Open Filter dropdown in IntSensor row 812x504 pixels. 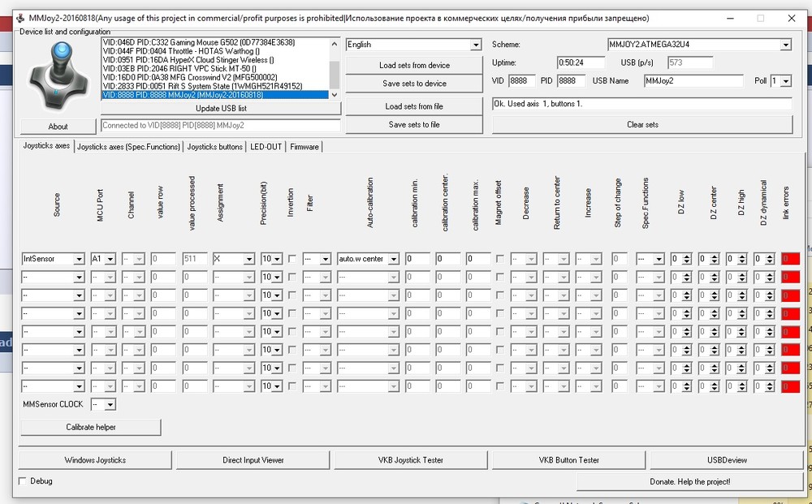click(326, 259)
